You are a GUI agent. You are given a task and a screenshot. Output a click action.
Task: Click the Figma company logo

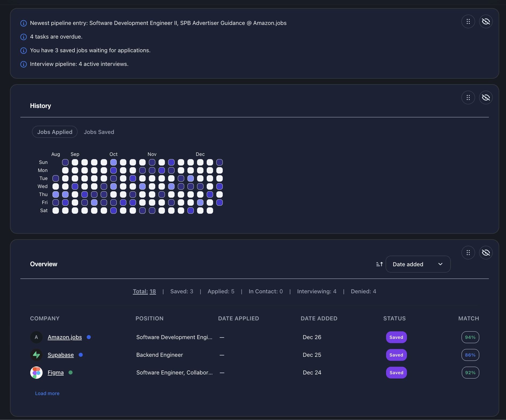(36, 372)
